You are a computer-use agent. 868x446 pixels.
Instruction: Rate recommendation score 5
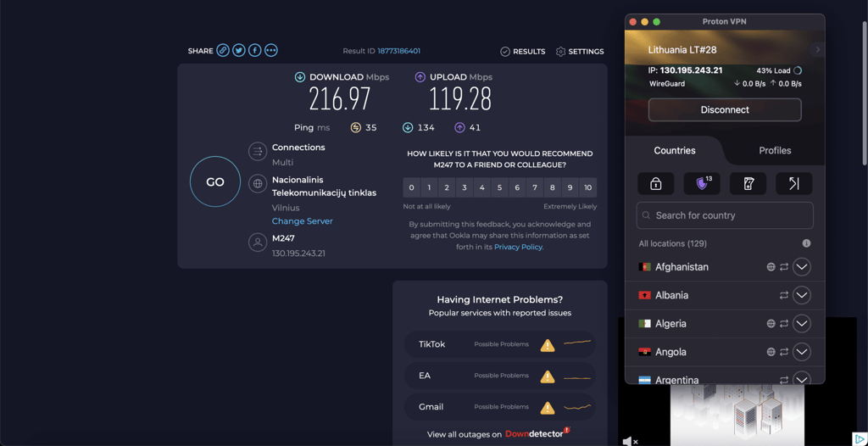click(x=499, y=188)
